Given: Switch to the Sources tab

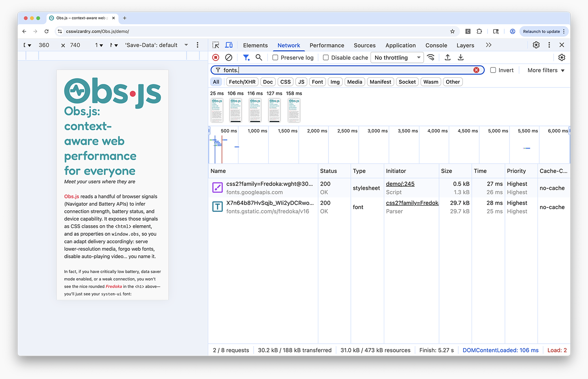Looking at the screenshot, I should [365, 46].
